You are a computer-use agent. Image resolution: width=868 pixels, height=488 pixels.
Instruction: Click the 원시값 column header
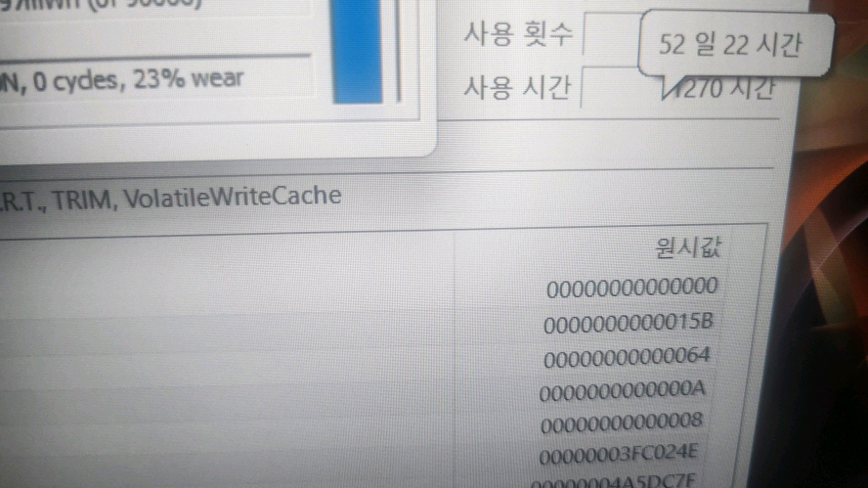click(x=687, y=247)
